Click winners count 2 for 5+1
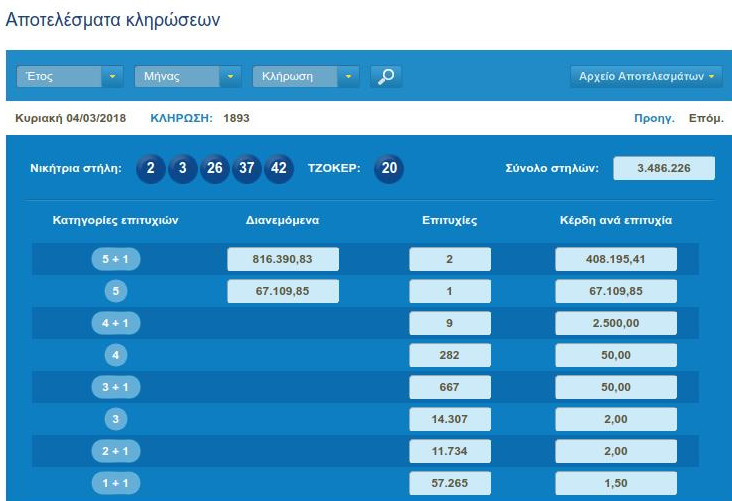732x501 pixels. coord(450,259)
